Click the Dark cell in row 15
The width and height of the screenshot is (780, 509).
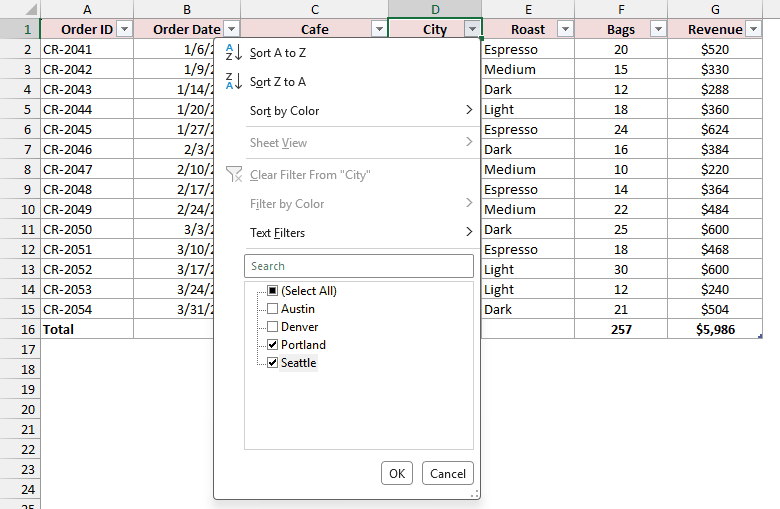528,309
